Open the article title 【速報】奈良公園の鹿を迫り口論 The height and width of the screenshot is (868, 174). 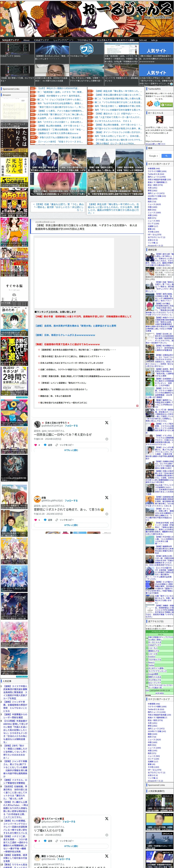tap(86, 227)
